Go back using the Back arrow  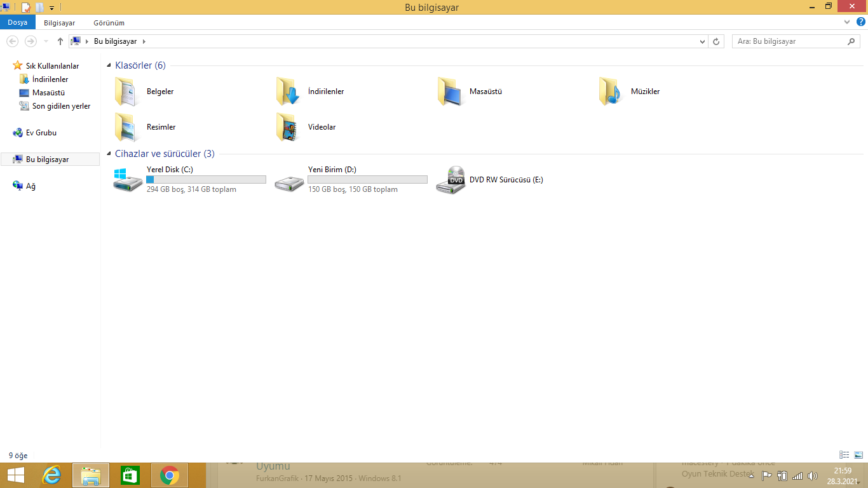(x=12, y=41)
